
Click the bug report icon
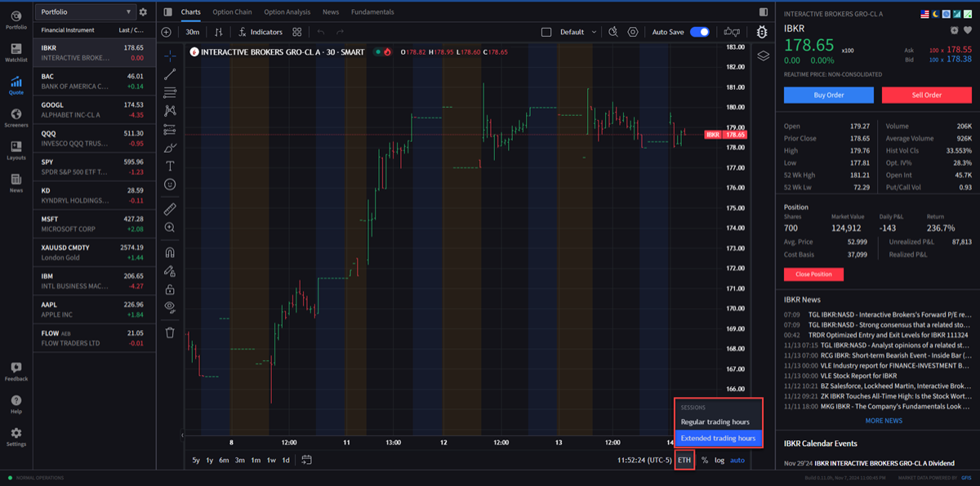(762, 32)
